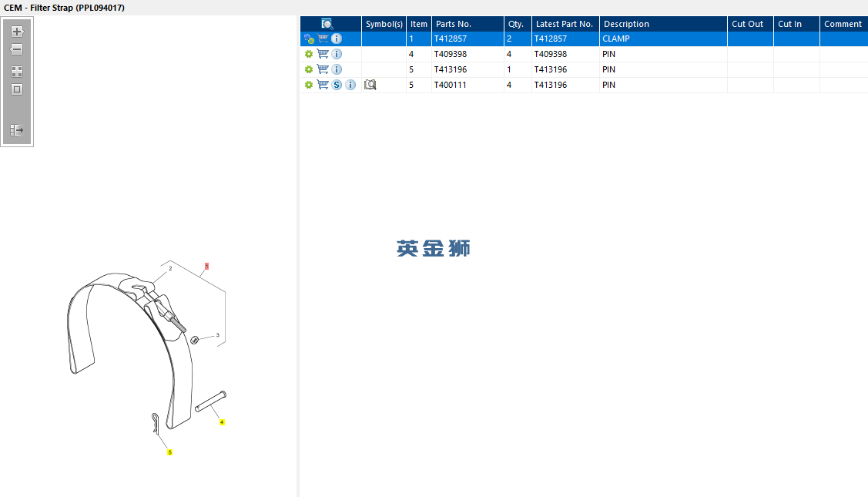This screenshot has width=868, height=497.
Task: Sort by Latest Part No. column header
Action: pos(566,24)
